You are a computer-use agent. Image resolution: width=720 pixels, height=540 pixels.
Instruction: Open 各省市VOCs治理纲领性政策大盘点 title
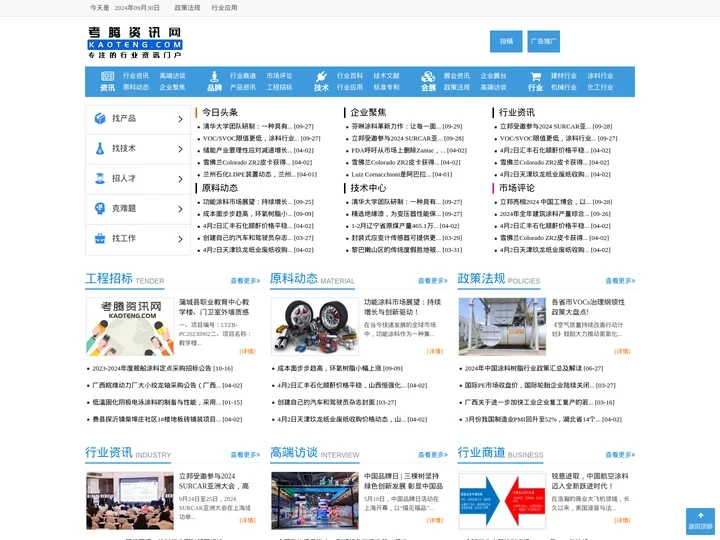pos(588,307)
